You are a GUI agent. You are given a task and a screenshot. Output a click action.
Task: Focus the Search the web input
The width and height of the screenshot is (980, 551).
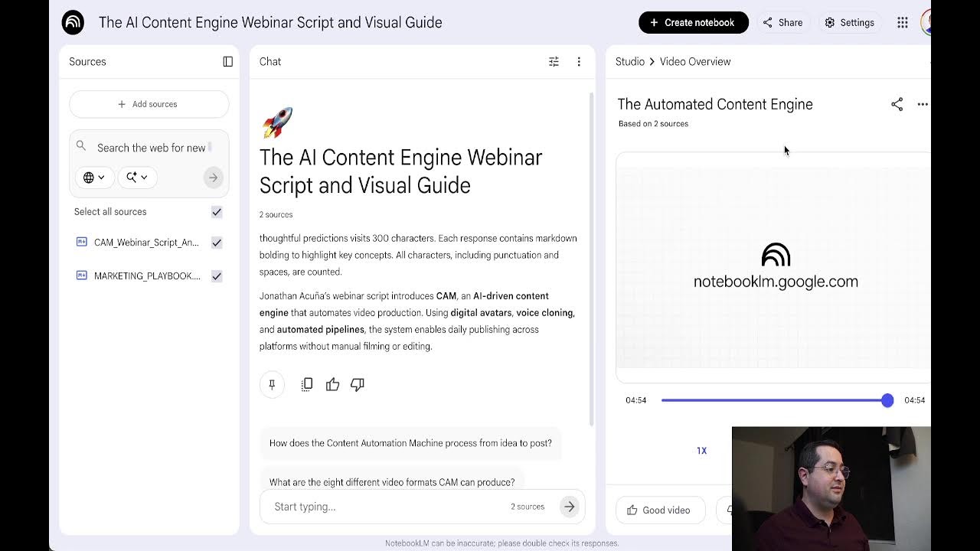click(152, 148)
